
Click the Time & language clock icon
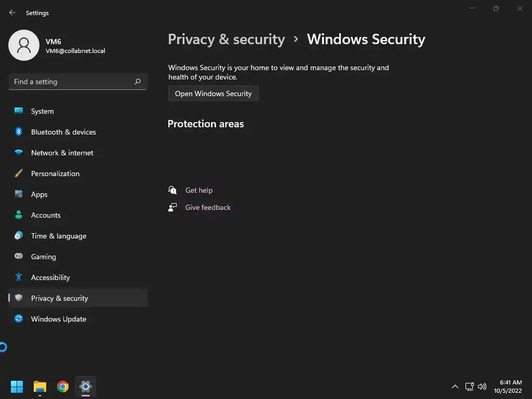pyautogui.click(x=19, y=236)
